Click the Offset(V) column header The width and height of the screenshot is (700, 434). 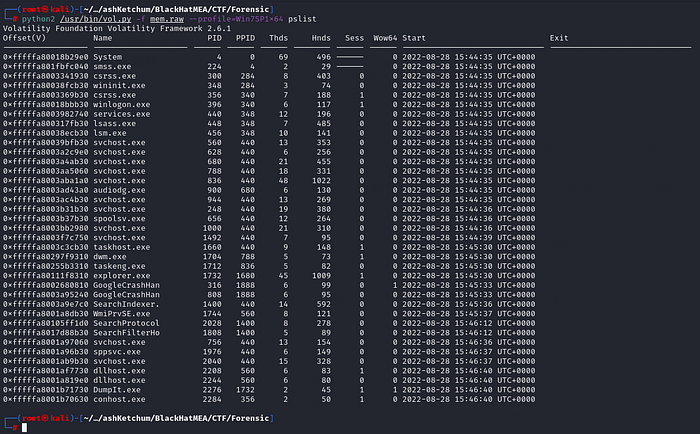(27, 37)
